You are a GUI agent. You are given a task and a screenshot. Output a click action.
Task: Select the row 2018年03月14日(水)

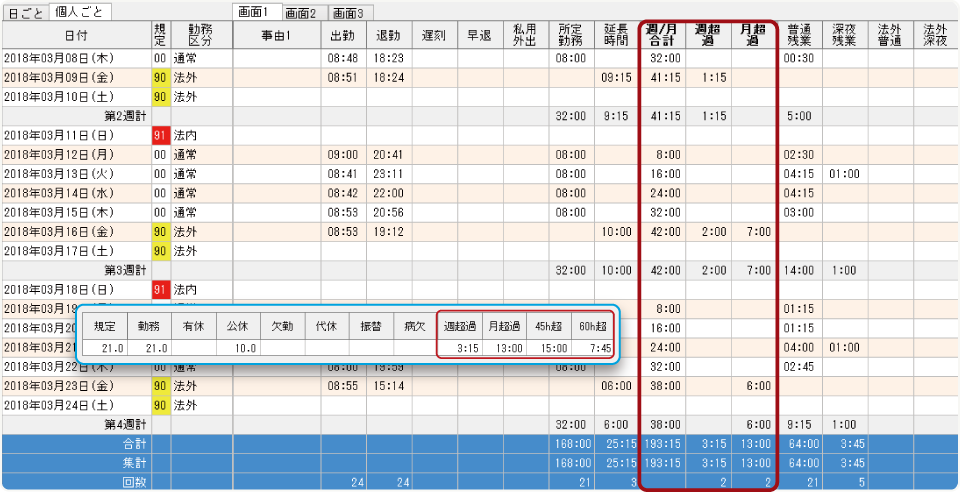(480, 193)
